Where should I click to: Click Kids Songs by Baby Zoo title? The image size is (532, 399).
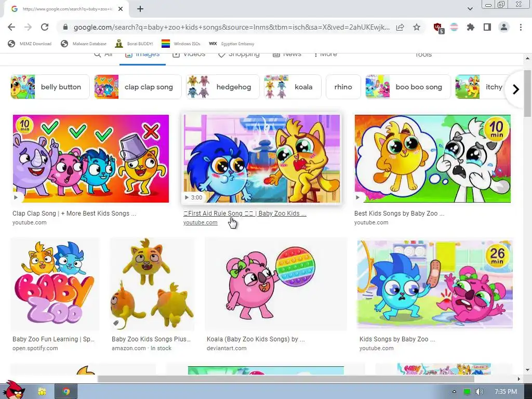coord(397,339)
